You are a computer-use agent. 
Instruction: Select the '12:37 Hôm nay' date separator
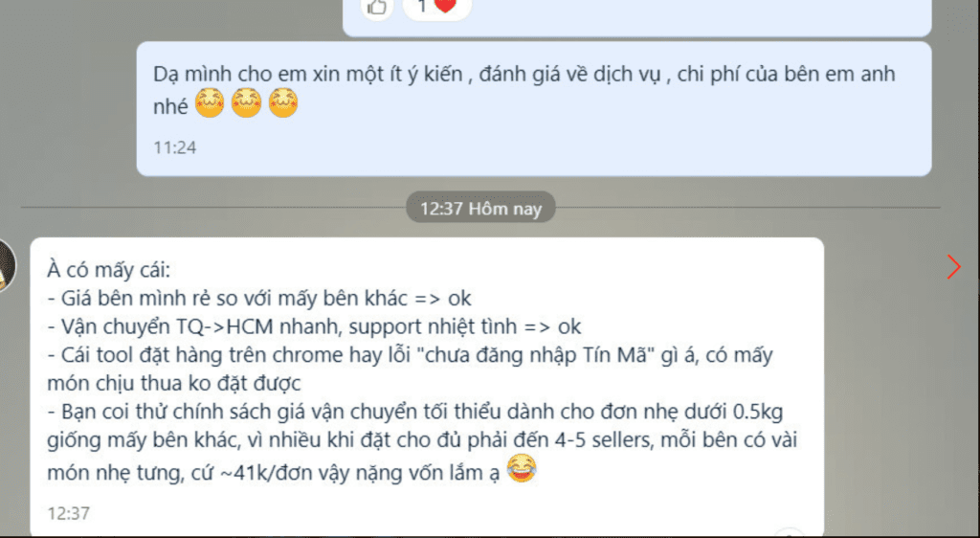click(480, 208)
